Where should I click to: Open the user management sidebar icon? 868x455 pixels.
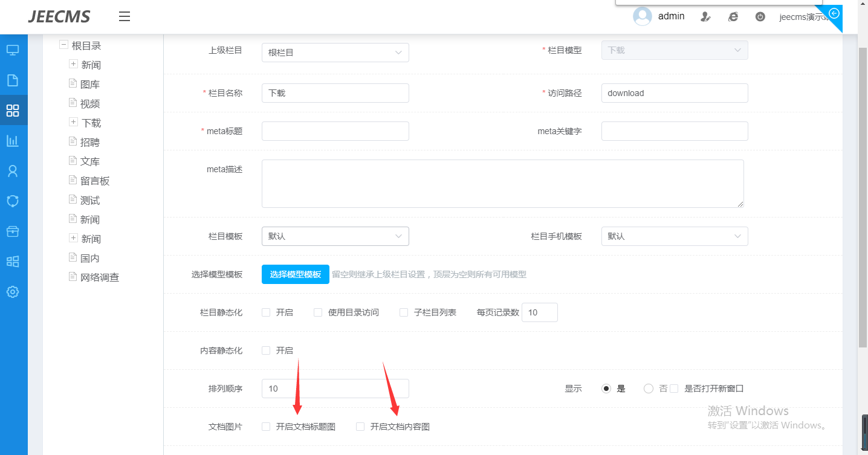[x=13, y=171]
